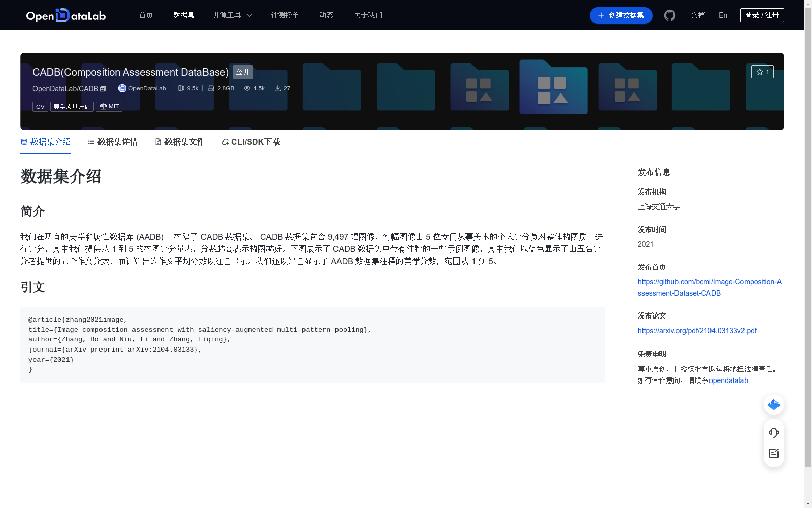Open 文档 link in header
The width and height of the screenshot is (812, 508).
point(698,15)
